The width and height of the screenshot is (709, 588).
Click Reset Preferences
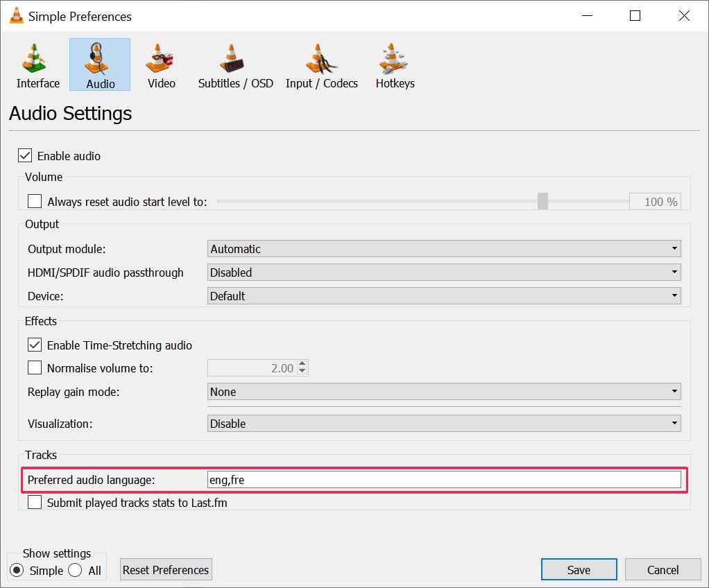(x=165, y=569)
